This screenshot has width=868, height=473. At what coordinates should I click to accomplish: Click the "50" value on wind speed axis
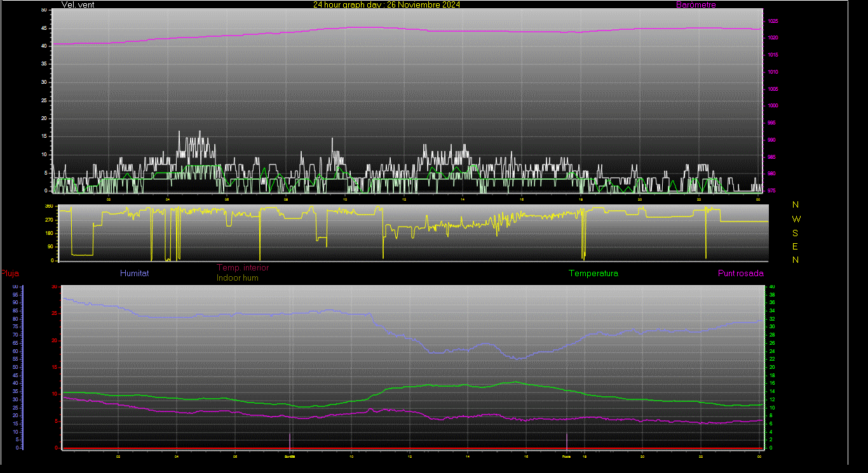(44, 10)
